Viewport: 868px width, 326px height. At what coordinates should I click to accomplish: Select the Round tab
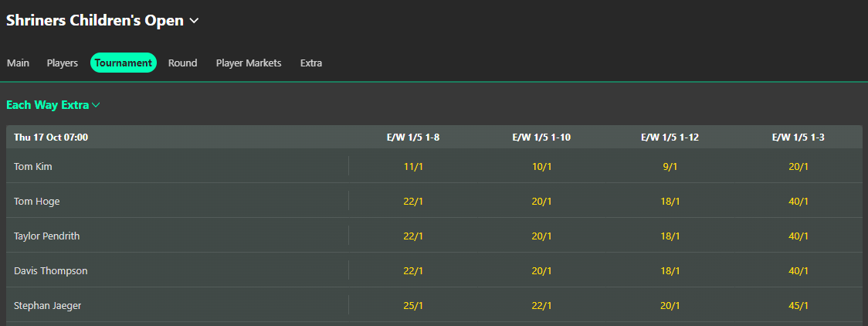click(183, 63)
